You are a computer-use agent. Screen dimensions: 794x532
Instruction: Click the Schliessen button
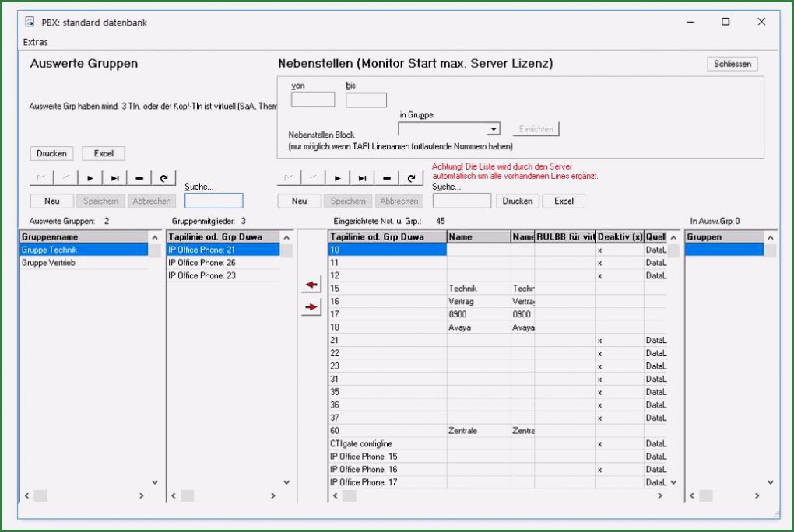click(732, 64)
